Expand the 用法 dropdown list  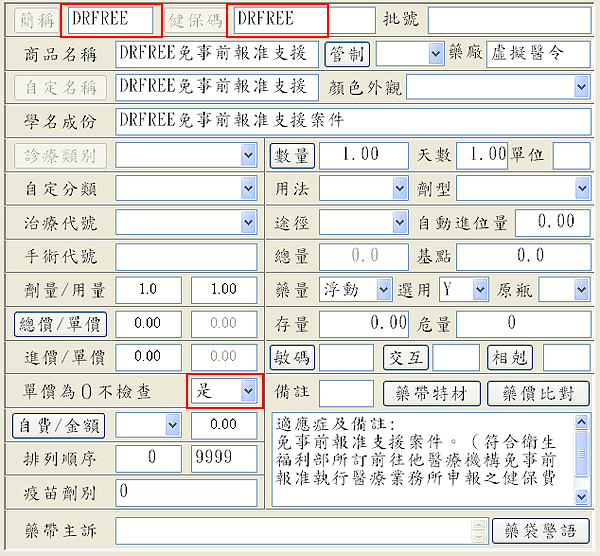[400, 189]
